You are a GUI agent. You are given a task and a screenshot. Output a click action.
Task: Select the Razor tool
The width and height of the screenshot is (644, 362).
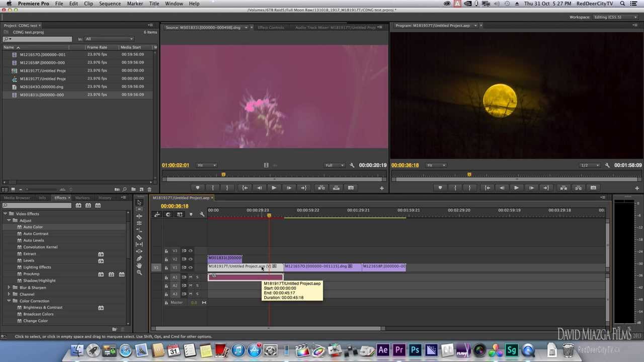tap(139, 237)
